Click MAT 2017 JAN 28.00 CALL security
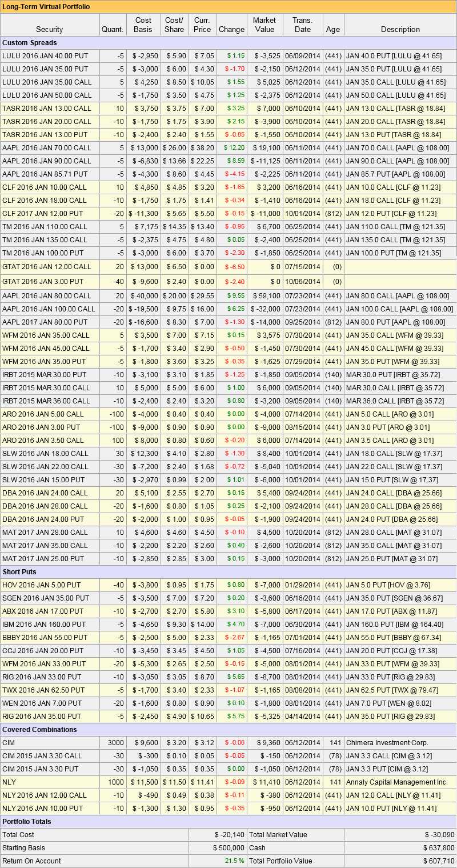Viewport: 457px width, 868px height. pos(45,533)
